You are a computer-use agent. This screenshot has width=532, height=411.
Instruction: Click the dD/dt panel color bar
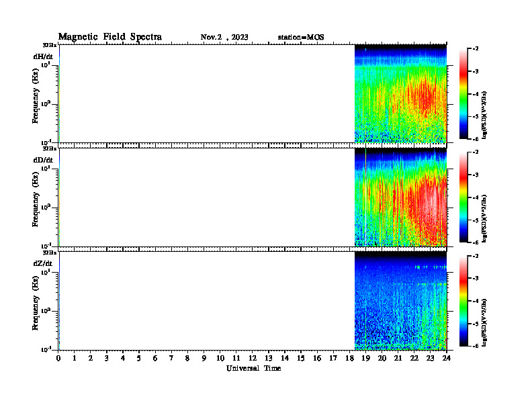463,197
